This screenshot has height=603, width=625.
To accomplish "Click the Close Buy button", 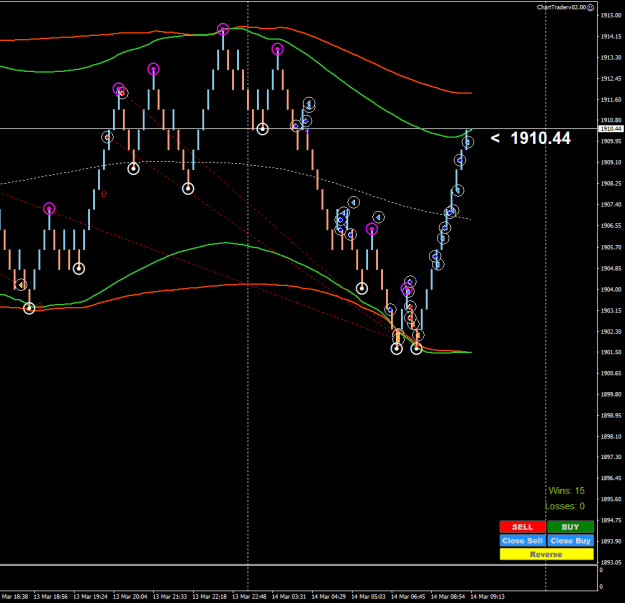I will coord(570,540).
